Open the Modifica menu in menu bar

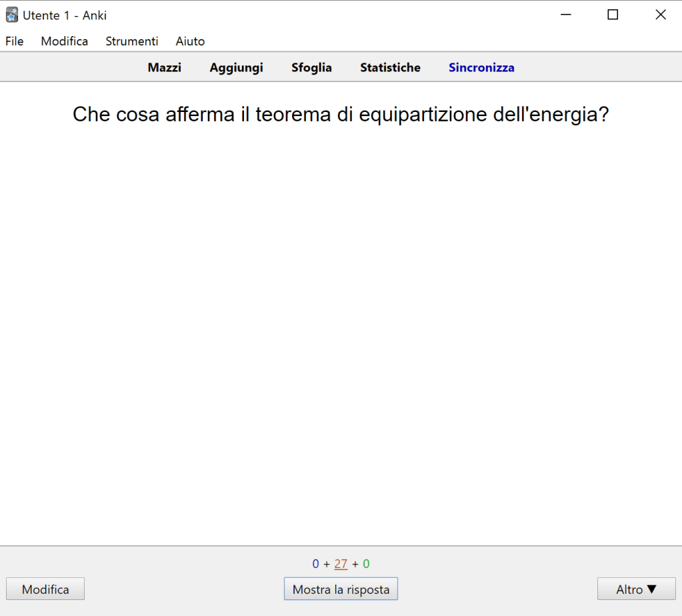(x=64, y=41)
